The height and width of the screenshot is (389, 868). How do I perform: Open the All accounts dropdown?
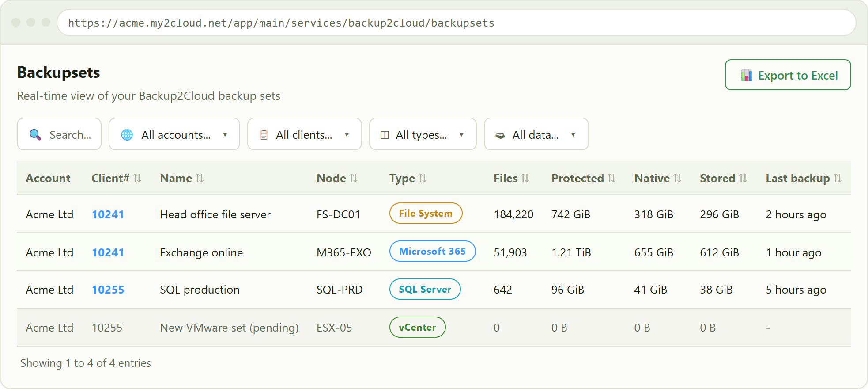[x=174, y=134]
